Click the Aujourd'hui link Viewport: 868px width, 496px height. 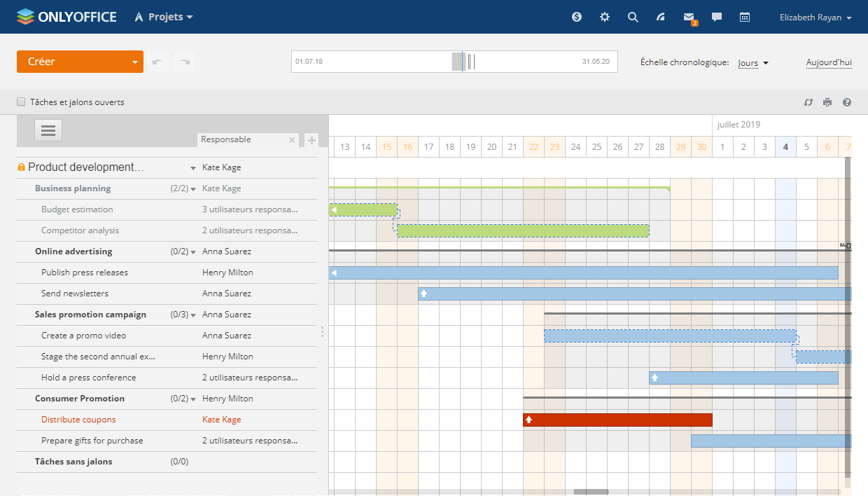coord(829,62)
